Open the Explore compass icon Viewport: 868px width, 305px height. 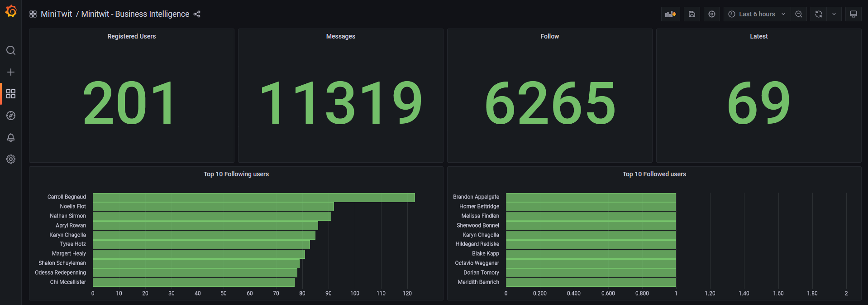(x=11, y=116)
